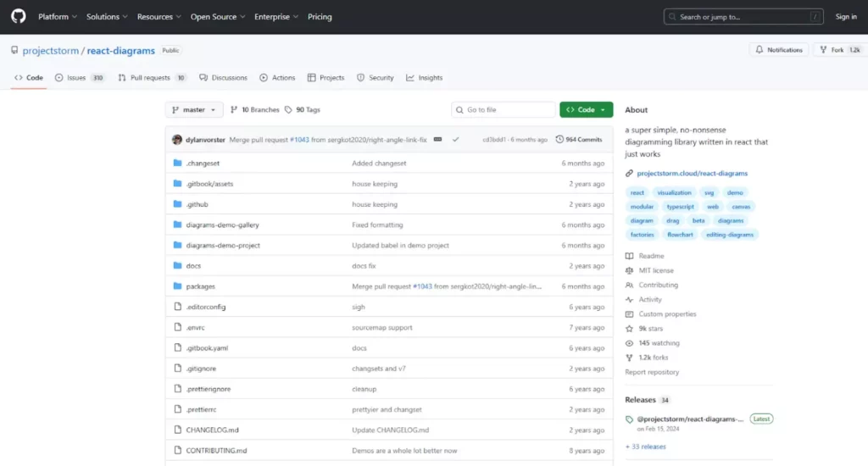Open the diagrams-demo-project folder icon
The height and width of the screenshot is (466, 868).
coord(177,245)
